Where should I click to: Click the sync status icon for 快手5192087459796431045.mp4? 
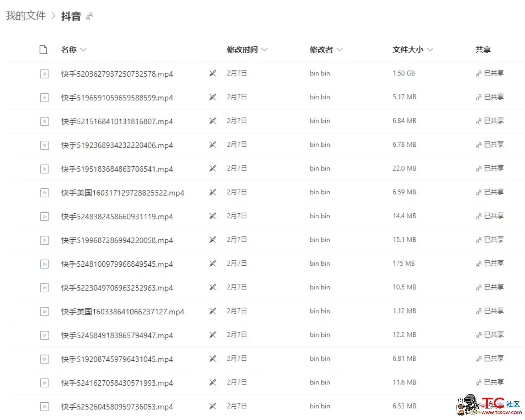click(213, 358)
